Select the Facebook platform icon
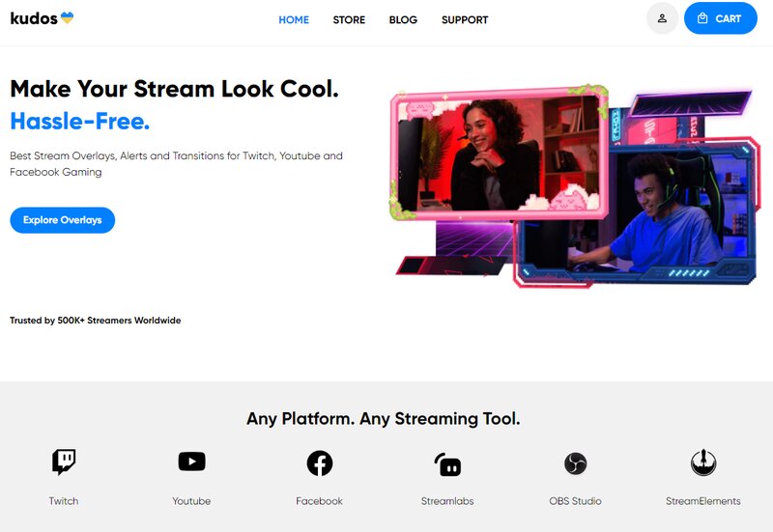Screen dimensions: 773x532 [x=320, y=463]
